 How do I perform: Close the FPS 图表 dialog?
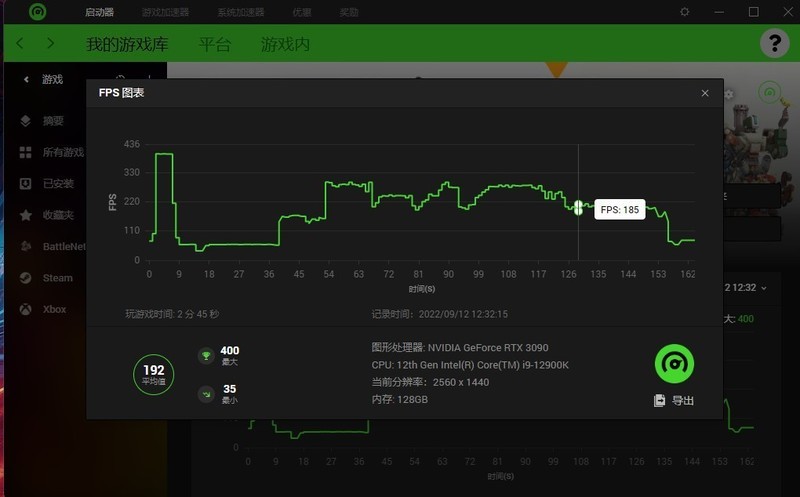705,93
